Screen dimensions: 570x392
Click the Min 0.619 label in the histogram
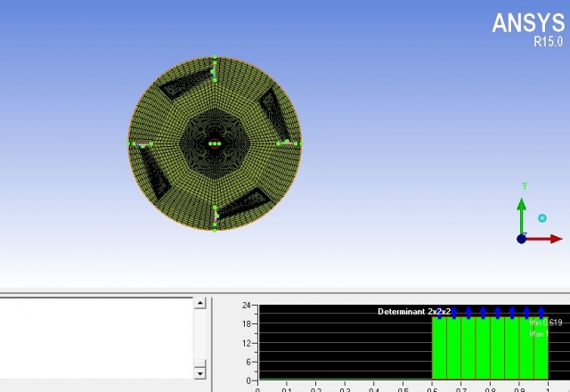[545, 323]
